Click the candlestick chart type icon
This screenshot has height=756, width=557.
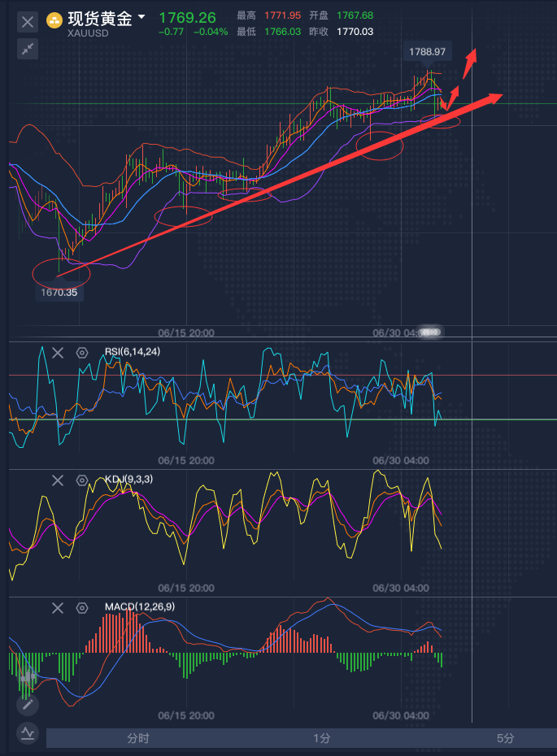(29, 676)
